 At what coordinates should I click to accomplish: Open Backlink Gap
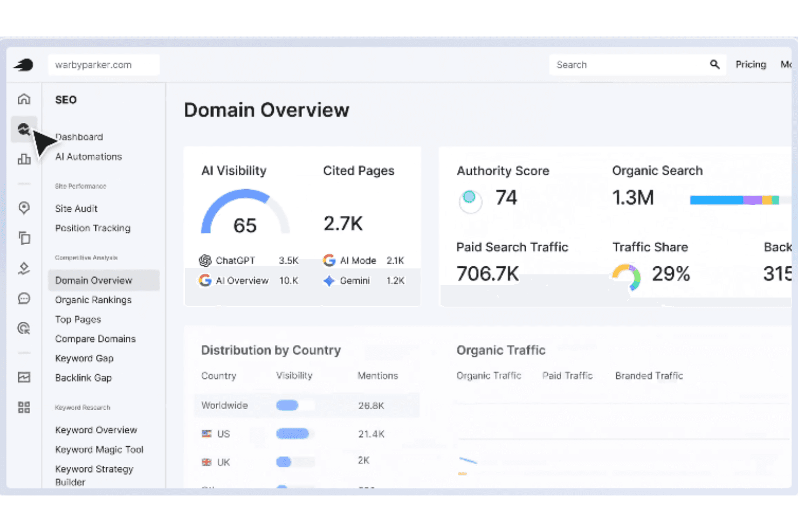pyautogui.click(x=83, y=378)
